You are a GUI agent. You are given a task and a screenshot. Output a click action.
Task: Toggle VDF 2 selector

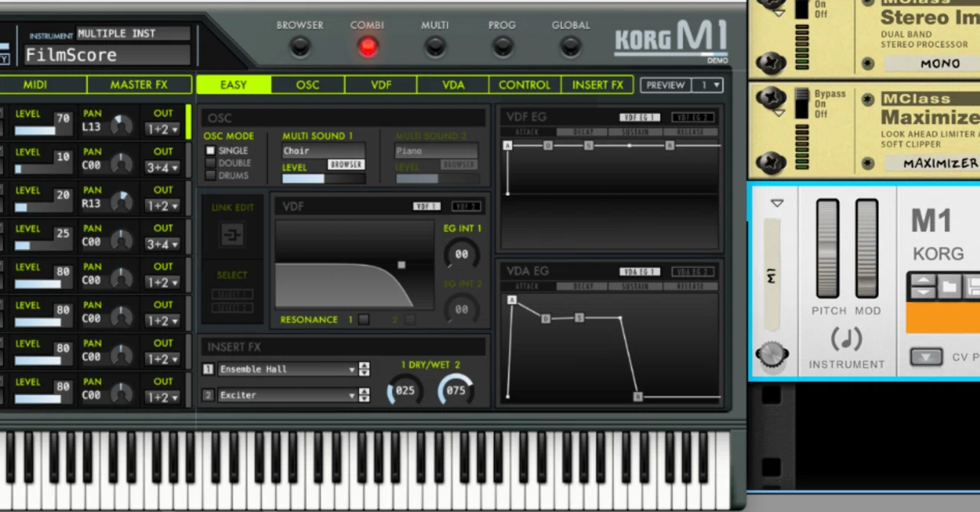coord(466,207)
